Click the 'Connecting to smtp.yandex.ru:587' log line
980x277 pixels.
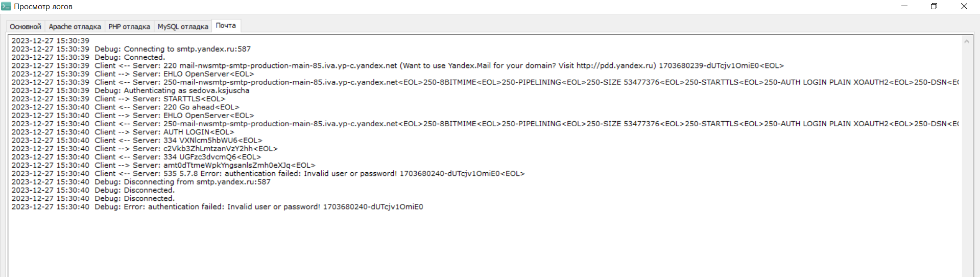187,49
